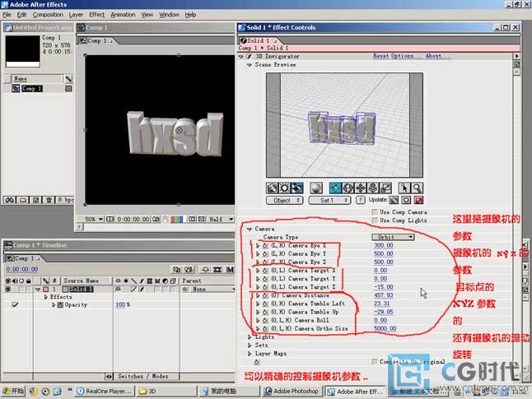Toggle 3D Invigorator effect enable switch
Image resolution: width=532 pixels, height=399 pixels.
pos(249,56)
